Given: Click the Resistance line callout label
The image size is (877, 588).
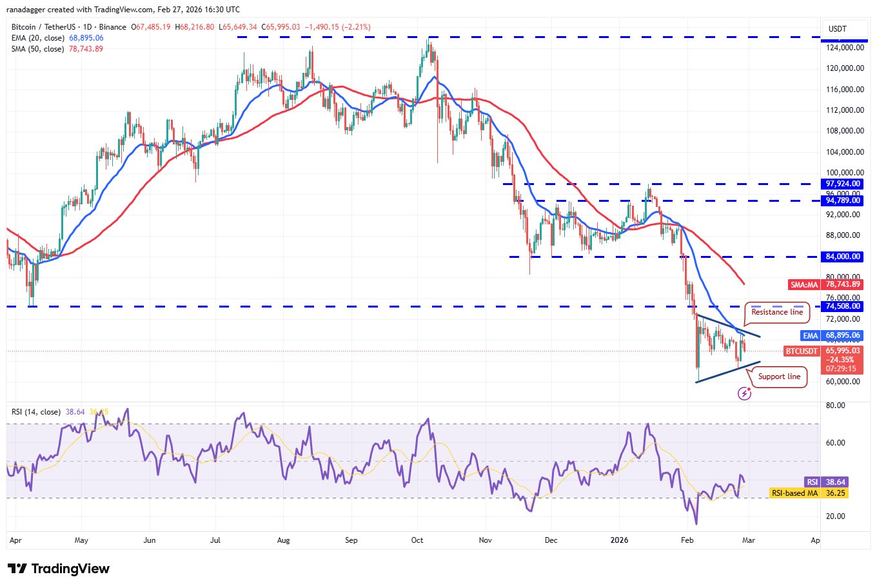Looking at the screenshot, I should [x=777, y=312].
